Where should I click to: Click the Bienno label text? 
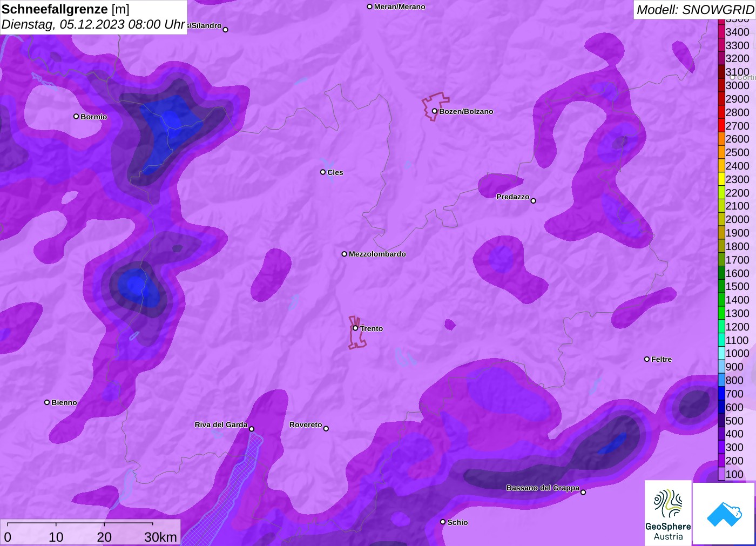tap(64, 402)
